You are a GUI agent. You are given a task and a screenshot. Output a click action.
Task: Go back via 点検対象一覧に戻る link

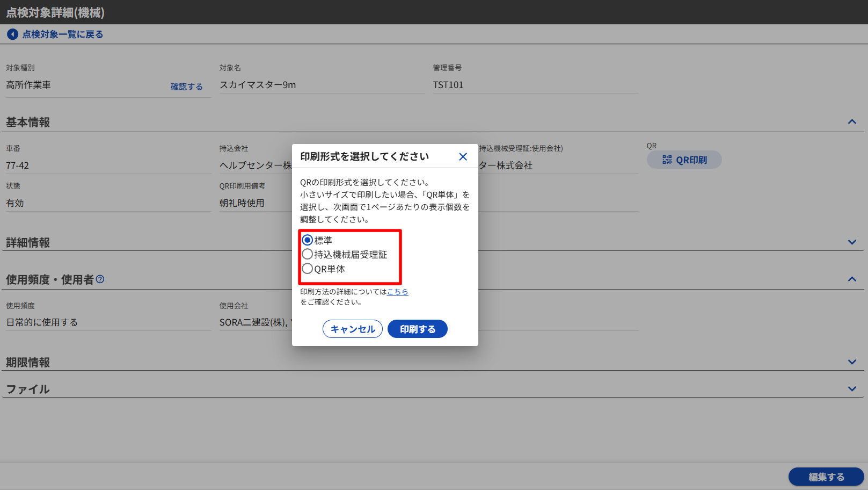pos(62,34)
